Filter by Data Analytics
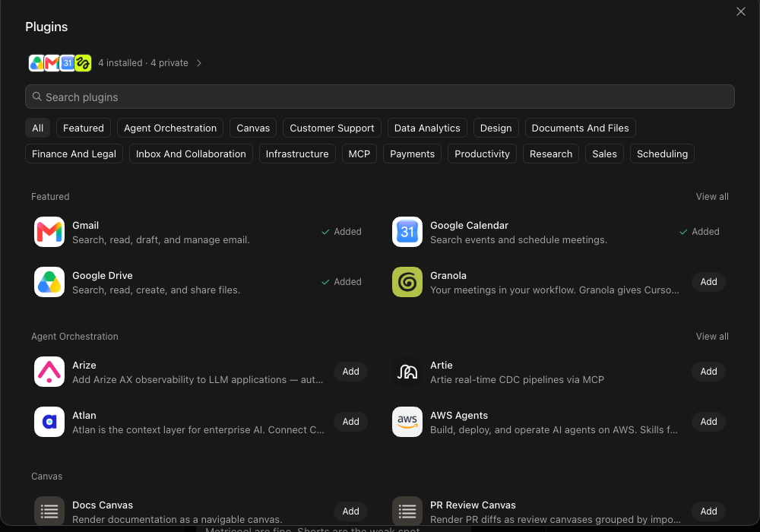The image size is (760, 532). (x=427, y=128)
